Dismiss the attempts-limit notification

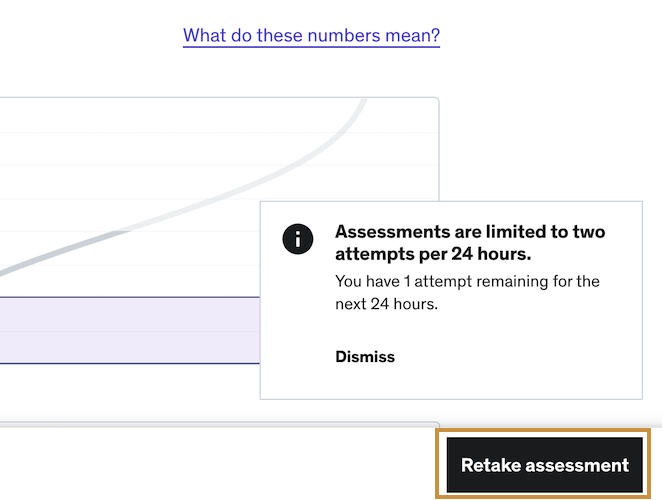tap(365, 357)
